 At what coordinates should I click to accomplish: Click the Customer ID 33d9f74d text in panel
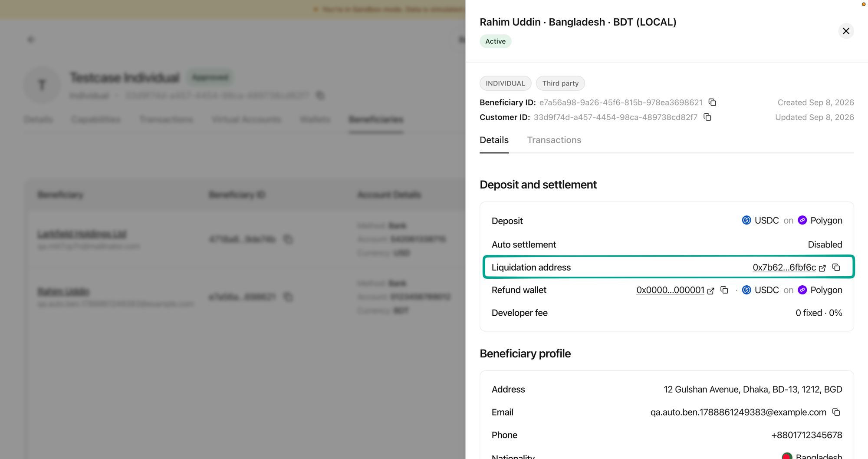click(x=615, y=117)
